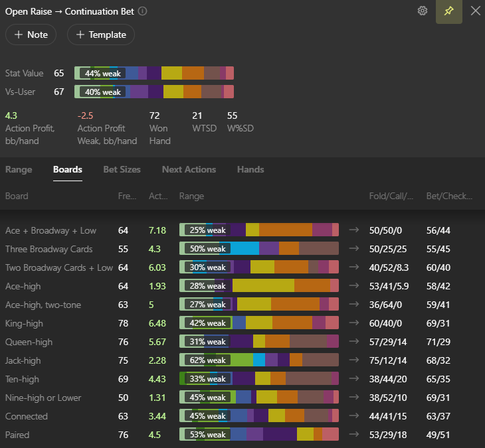This screenshot has width=485, height=448.
Task: Sort by the Fre... column header
Action: tap(127, 196)
